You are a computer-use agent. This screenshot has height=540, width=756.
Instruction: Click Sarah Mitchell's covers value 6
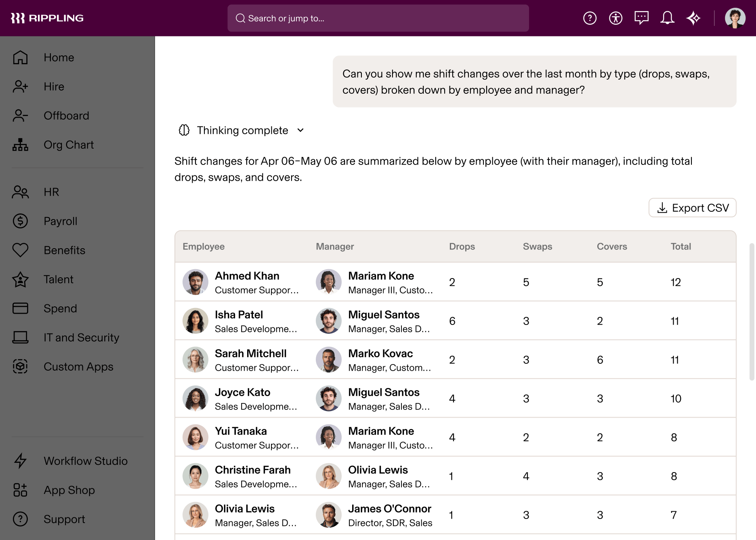(x=600, y=360)
